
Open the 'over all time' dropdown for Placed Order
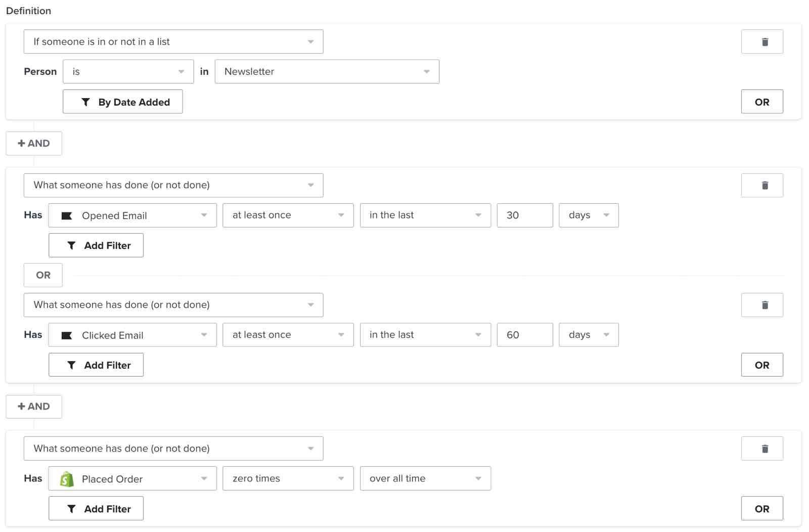pos(425,478)
